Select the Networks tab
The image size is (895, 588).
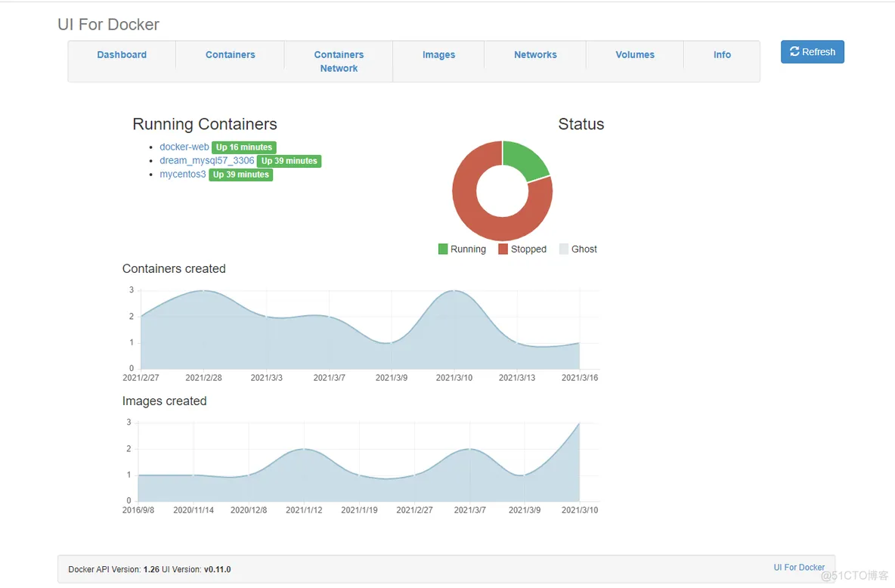pos(535,55)
